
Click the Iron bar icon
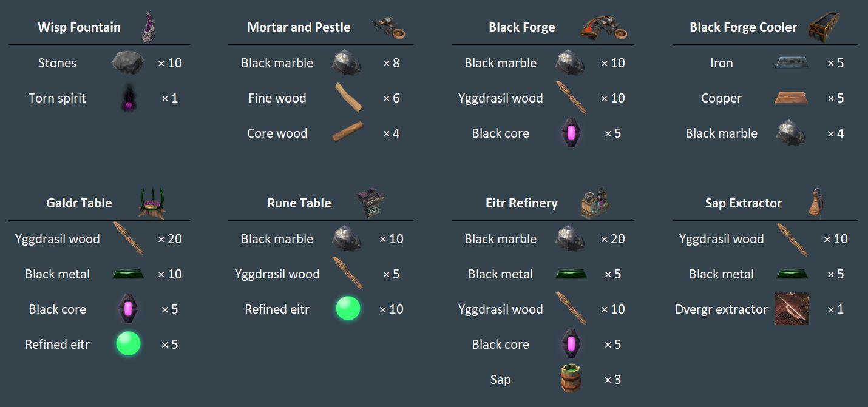[791, 62]
